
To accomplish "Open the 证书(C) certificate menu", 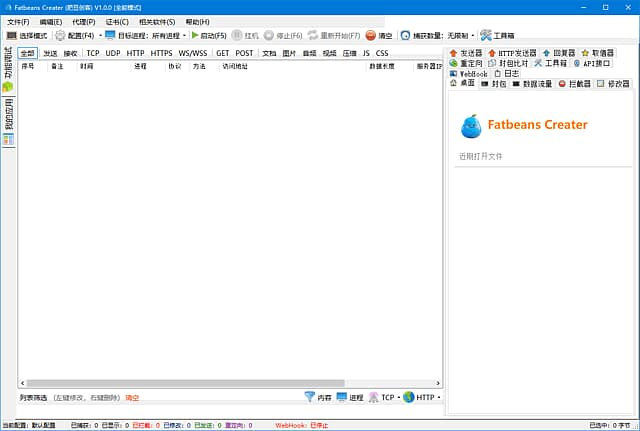I will coord(117,21).
